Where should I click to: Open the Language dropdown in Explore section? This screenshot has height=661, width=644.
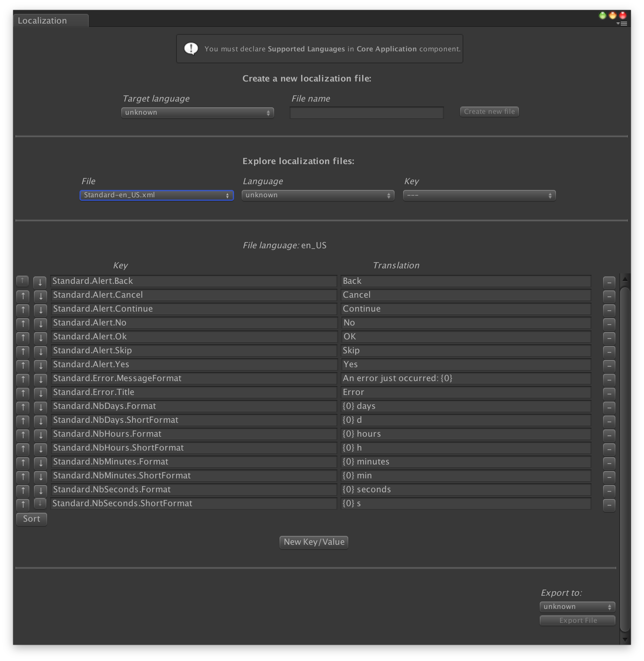(318, 195)
